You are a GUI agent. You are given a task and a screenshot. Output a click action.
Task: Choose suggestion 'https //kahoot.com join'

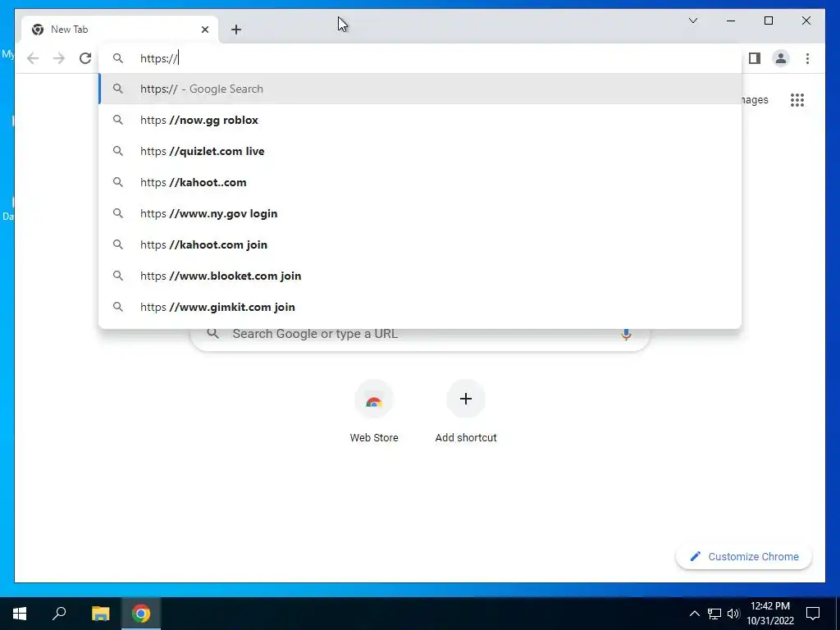[420, 244]
